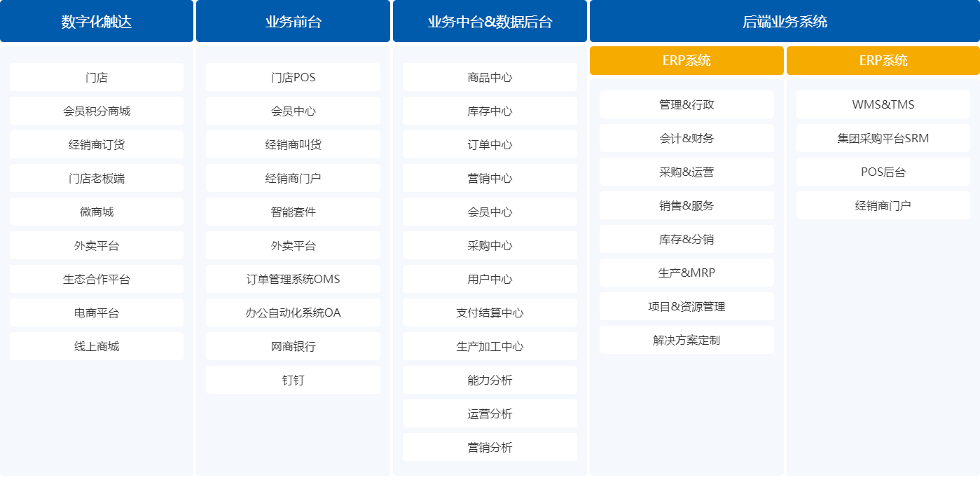
Task: Choose the 营销中心 item
Action: [490, 178]
